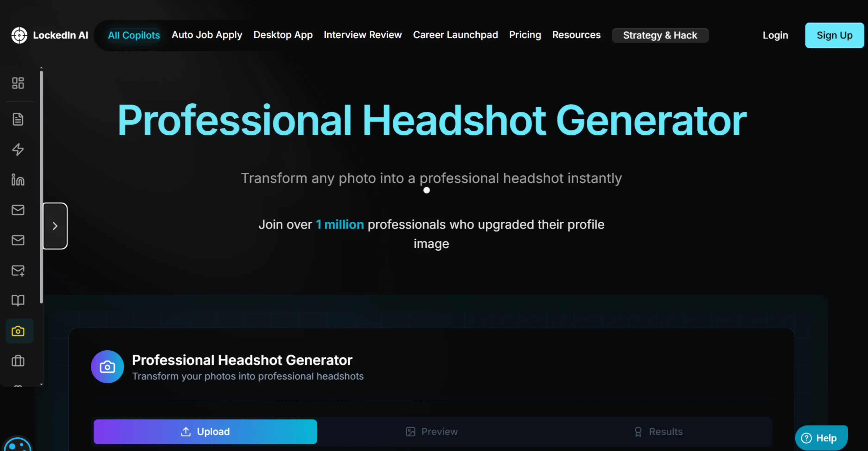
Task: Open Career Launchpad
Action: (x=455, y=35)
